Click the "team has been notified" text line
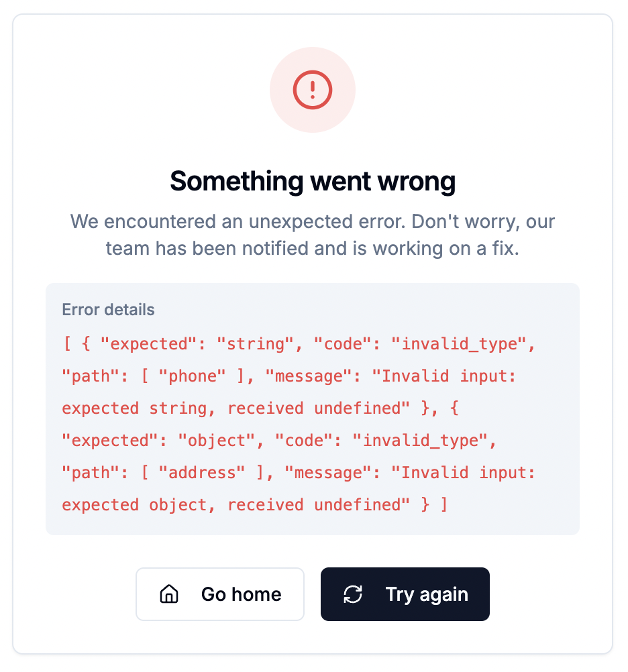The image size is (628, 672). click(x=313, y=249)
